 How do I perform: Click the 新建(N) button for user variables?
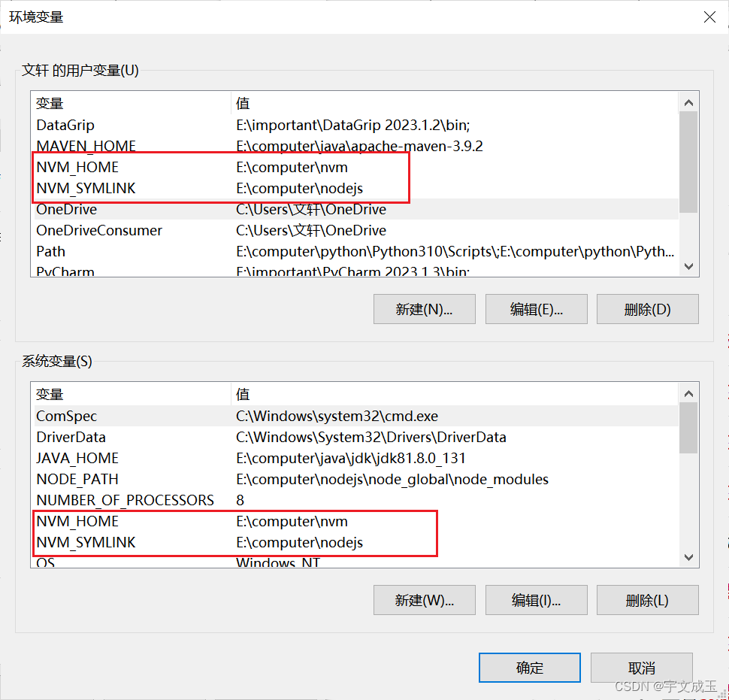(424, 309)
